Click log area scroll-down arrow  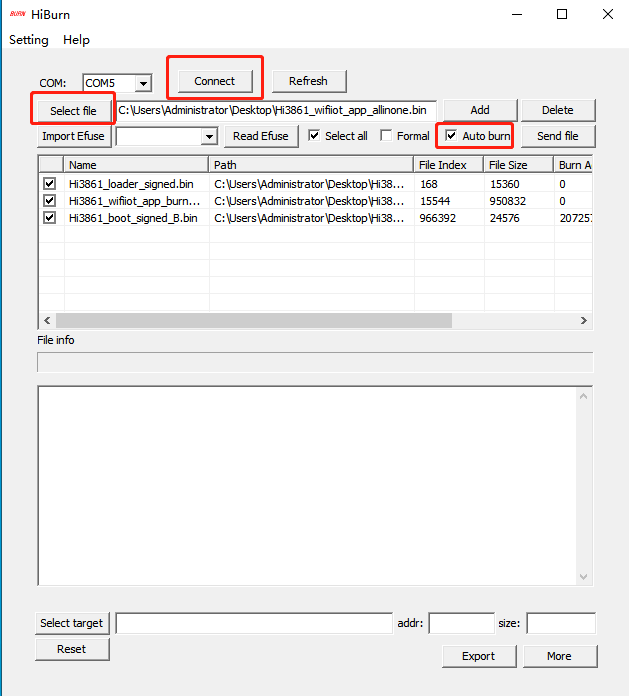pos(585,577)
